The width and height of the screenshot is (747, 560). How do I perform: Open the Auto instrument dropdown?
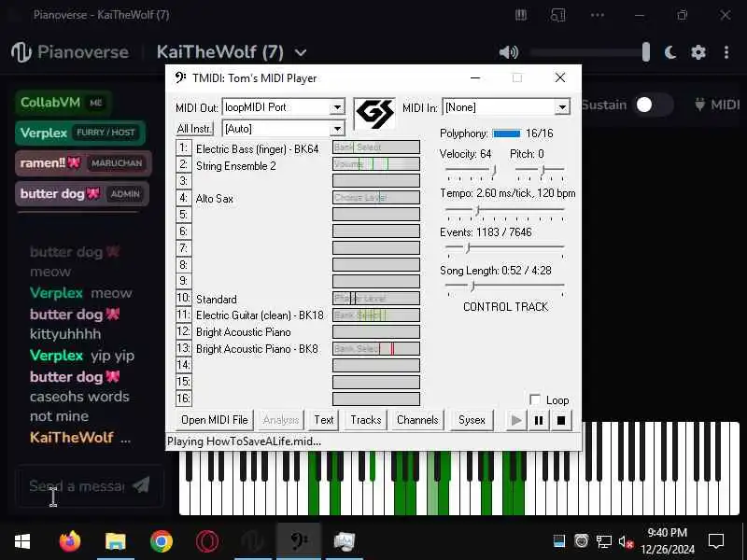337,129
